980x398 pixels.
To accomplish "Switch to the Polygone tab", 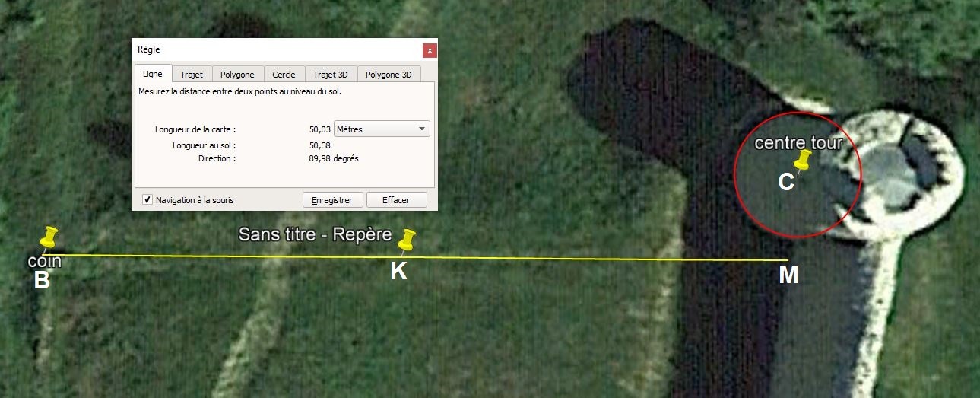I will click(x=237, y=74).
